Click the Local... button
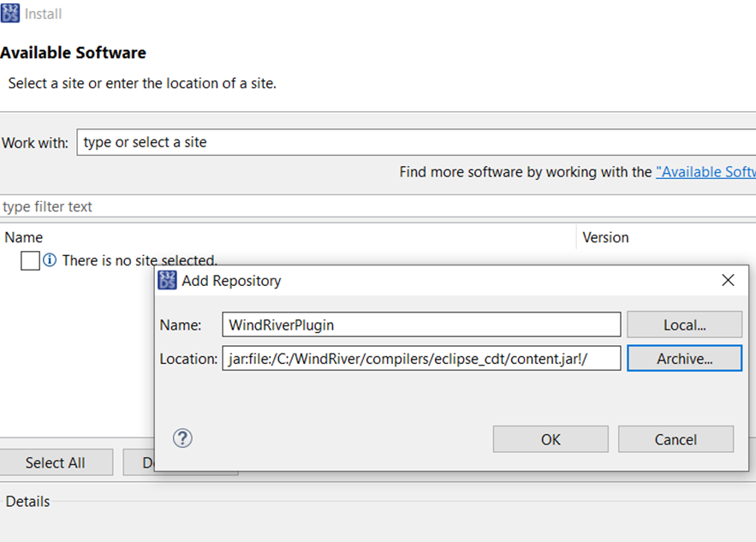756x542 pixels. [x=684, y=324]
